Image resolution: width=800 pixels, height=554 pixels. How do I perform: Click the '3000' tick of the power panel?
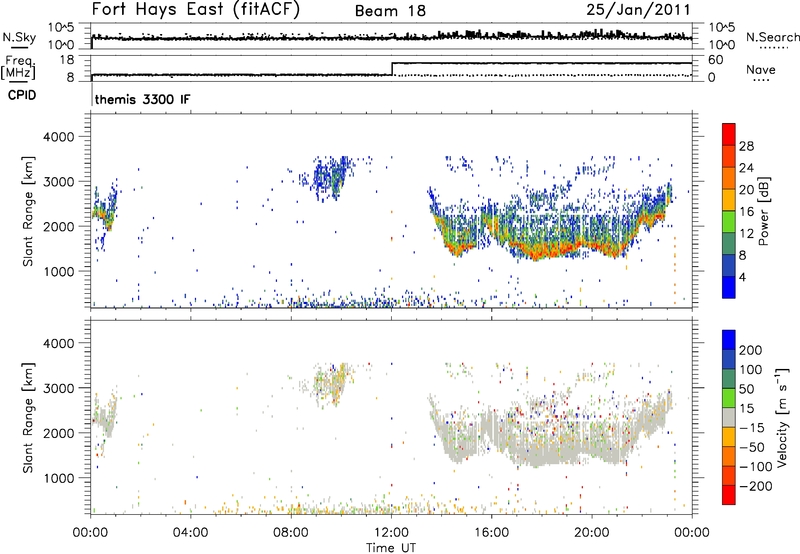point(59,182)
